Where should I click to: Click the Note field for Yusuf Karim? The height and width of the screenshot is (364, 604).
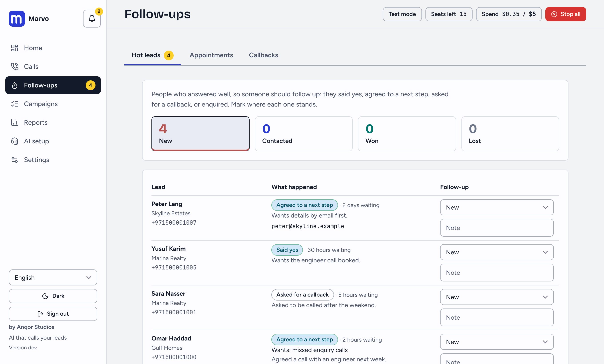pyautogui.click(x=497, y=273)
